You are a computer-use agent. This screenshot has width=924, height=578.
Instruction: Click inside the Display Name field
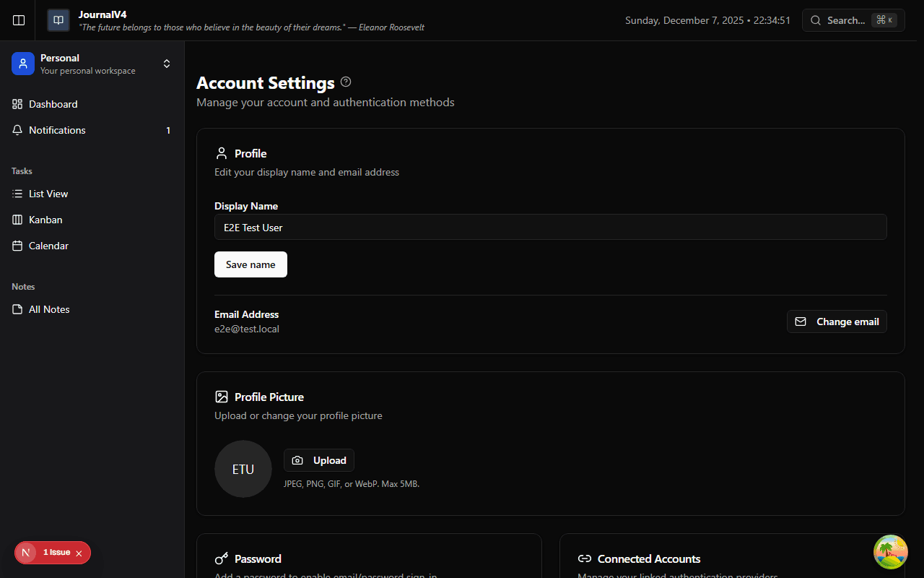550,227
